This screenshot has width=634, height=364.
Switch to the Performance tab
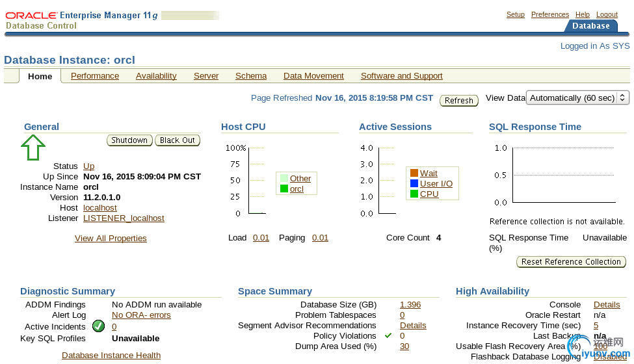(x=95, y=76)
